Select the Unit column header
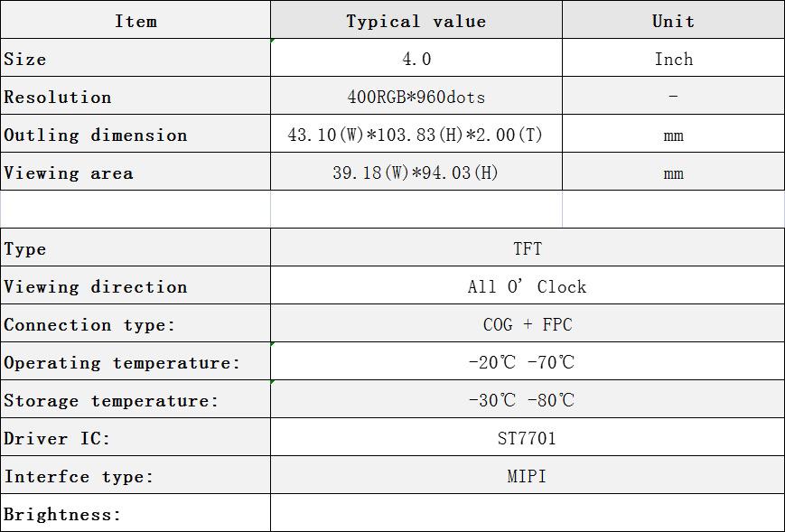The height and width of the screenshot is (532, 785). [x=673, y=20]
